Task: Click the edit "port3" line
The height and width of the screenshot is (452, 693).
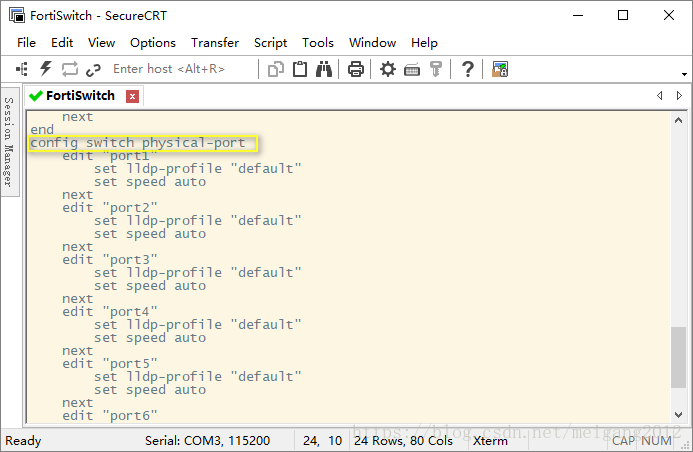Action: point(110,260)
